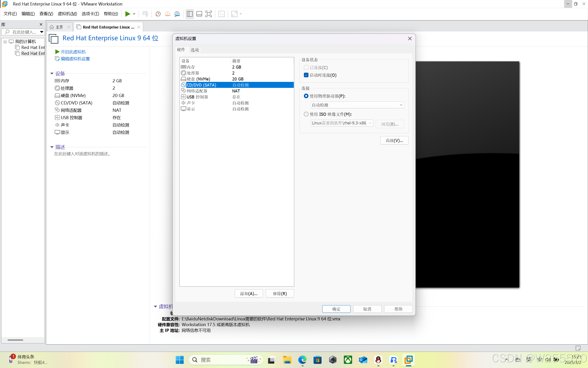Open the 自动检测 physical drive dropdown
This screenshot has height=368, width=588.
pos(357,105)
